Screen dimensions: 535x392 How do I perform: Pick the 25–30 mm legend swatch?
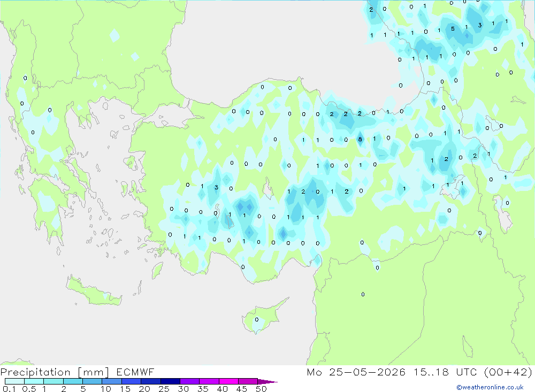170,381
